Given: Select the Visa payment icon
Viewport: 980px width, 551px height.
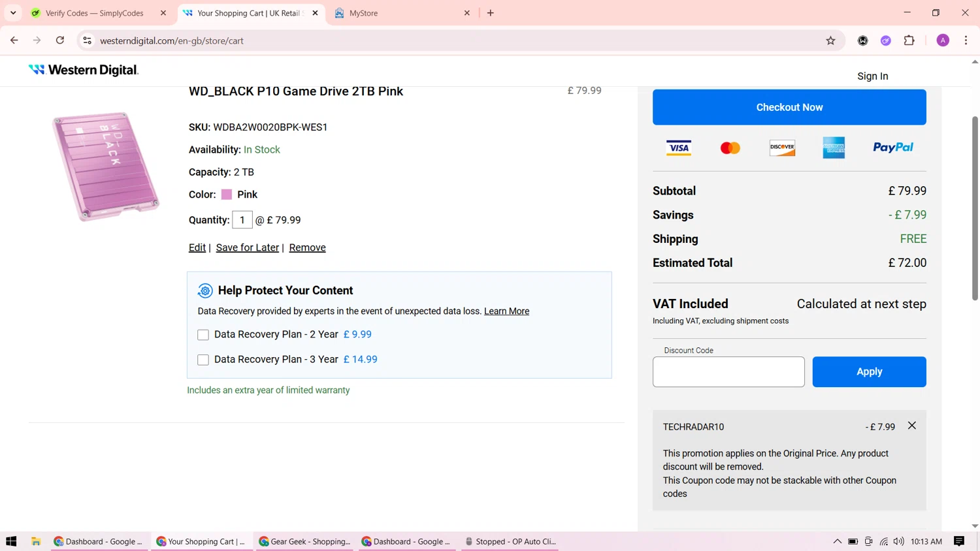Looking at the screenshot, I should pyautogui.click(x=678, y=148).
